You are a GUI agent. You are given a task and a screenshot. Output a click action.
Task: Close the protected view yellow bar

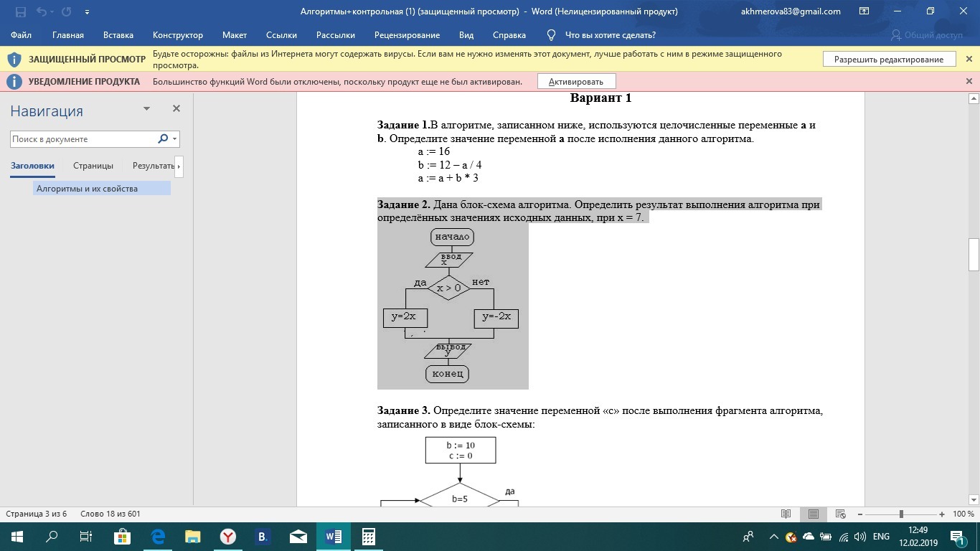point(969,60)
